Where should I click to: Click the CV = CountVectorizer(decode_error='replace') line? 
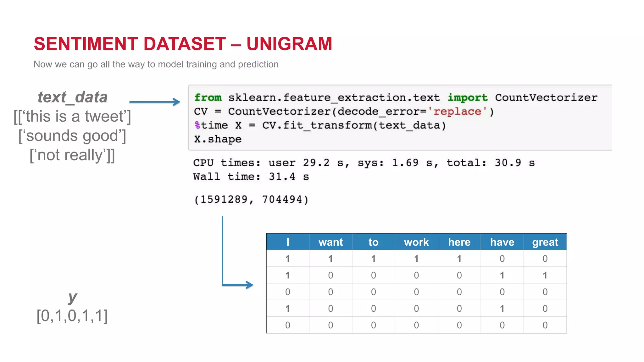click(344, 112)
